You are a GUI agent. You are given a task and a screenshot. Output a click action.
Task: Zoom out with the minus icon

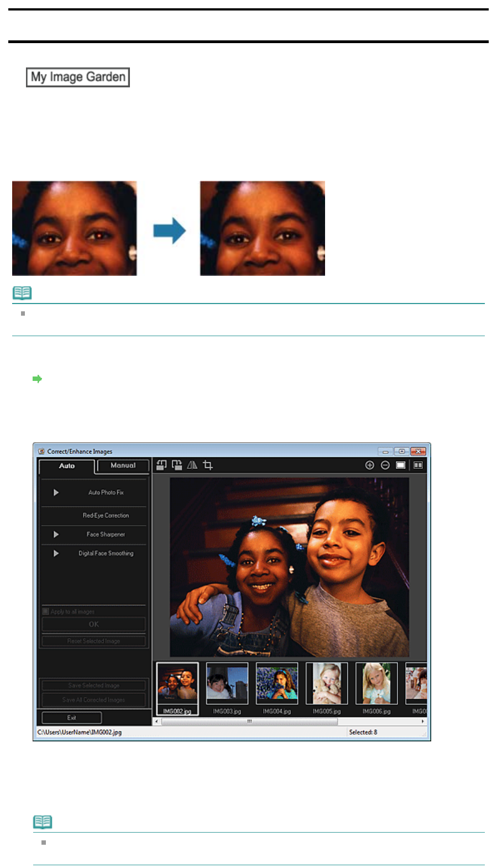(385, 465)
